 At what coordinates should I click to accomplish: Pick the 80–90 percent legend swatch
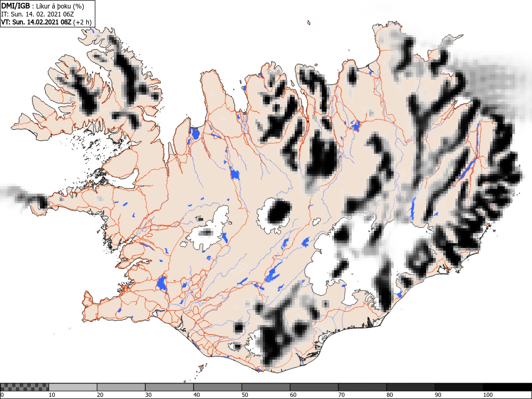411,387
